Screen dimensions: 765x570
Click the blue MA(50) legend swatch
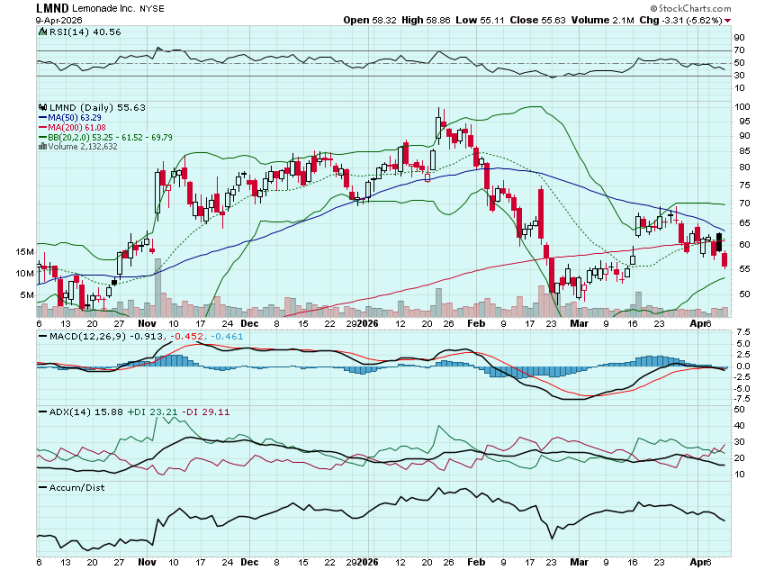click(41, 117)
